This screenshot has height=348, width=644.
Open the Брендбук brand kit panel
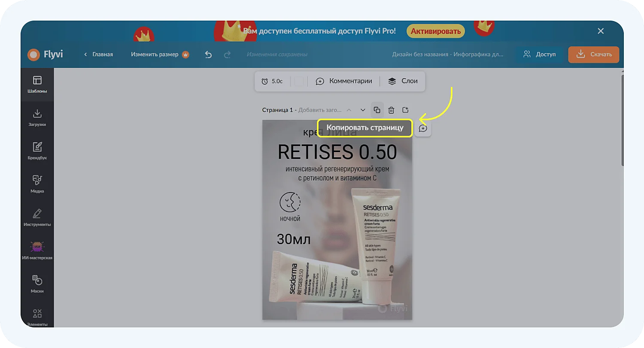(x=37, y=151)
